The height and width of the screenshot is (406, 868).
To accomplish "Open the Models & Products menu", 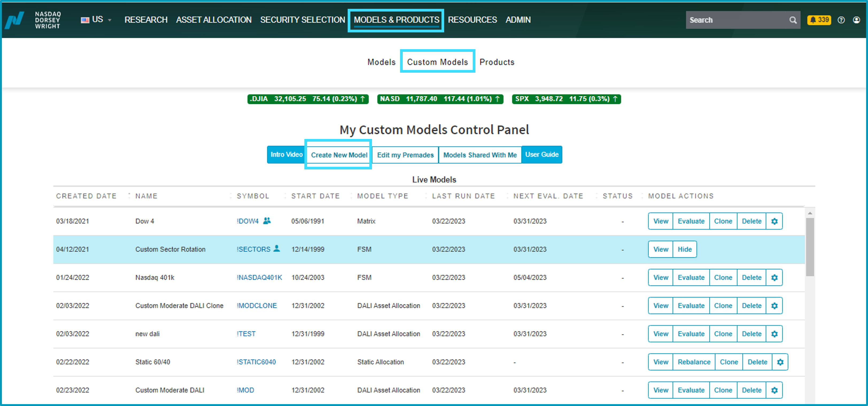I will tap(396, 20).
